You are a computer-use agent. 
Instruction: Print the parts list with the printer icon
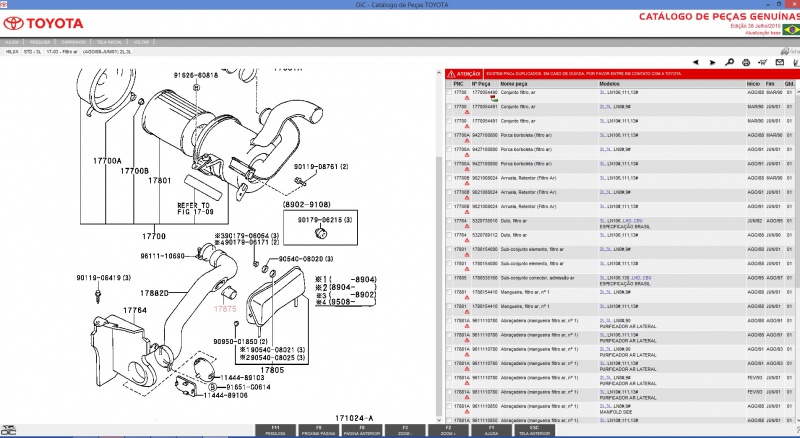pos(746,62)
